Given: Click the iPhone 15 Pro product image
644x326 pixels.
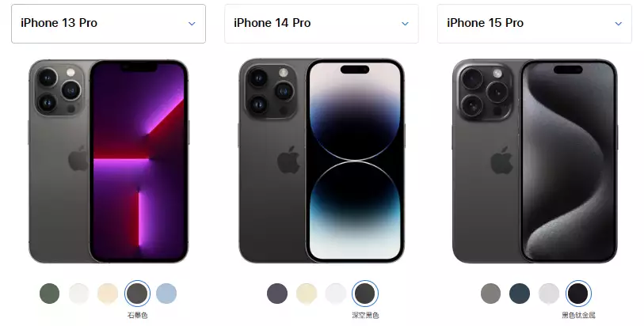Looking at the screenshot, I should tap(535, 161).
